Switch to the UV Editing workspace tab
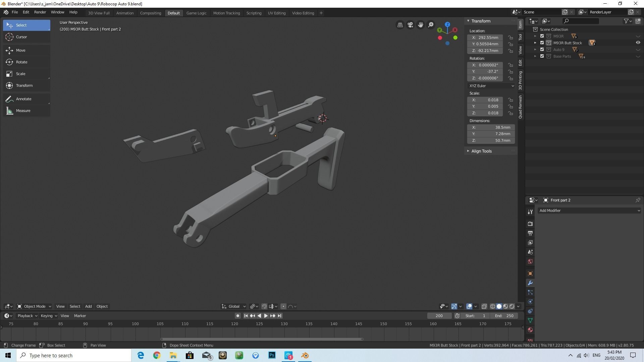 click(x=276, y=13)
